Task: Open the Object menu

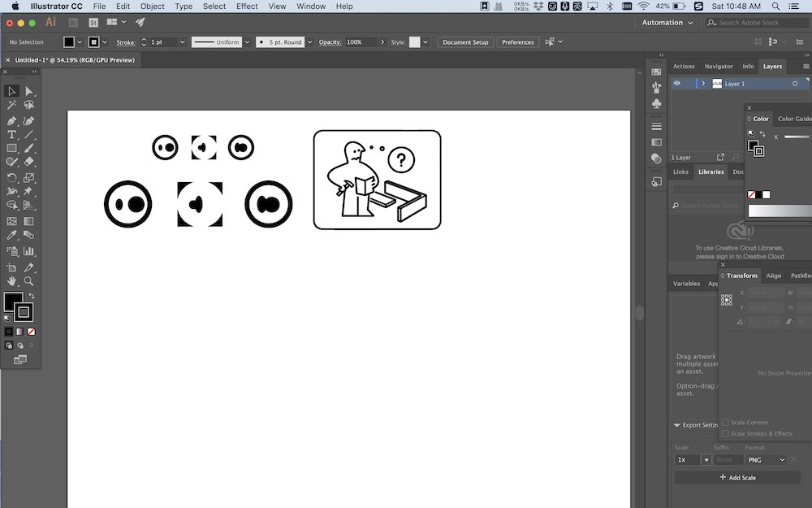Action: (x=153, y=7)
